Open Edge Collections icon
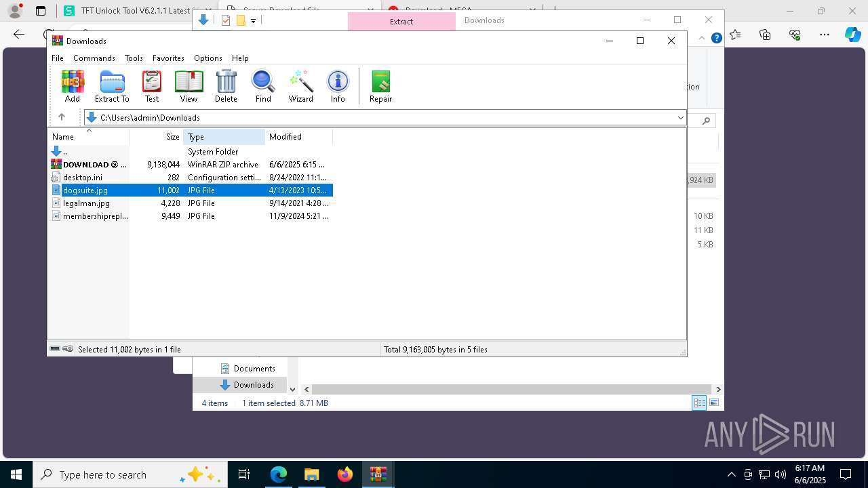The width and height of the screenshot is (868, 488). [x=765, y=35]
